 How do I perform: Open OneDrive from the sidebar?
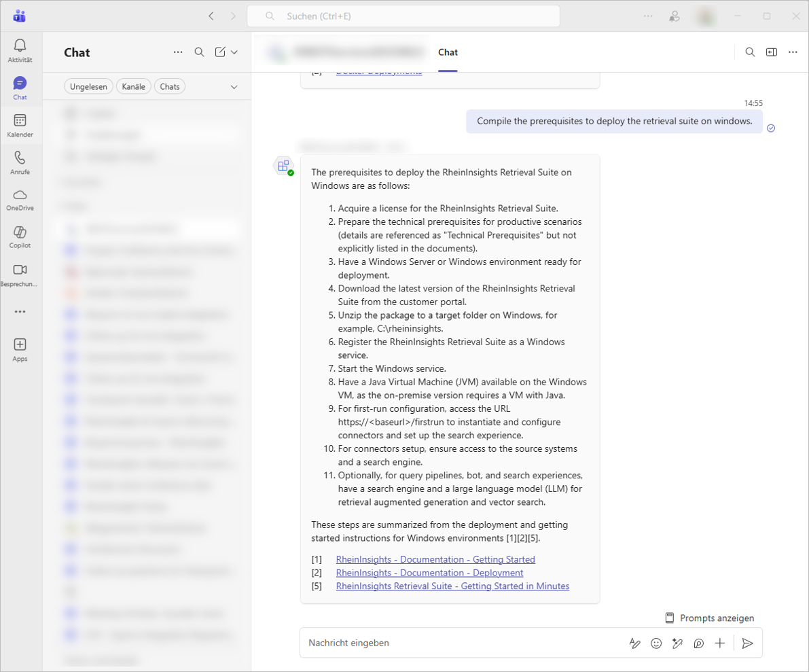pyautogui.click(x=20, y=199)
